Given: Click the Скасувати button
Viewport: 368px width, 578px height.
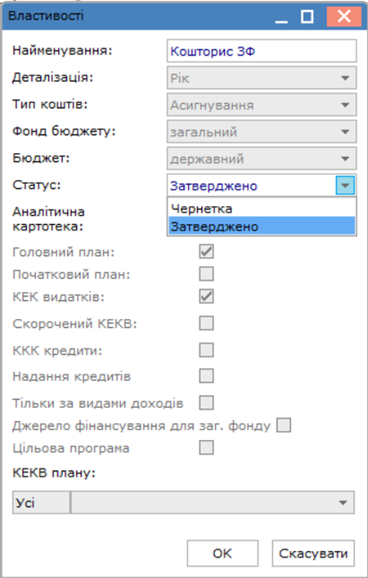Looking at the screenshot, I should tap(313, 553).
